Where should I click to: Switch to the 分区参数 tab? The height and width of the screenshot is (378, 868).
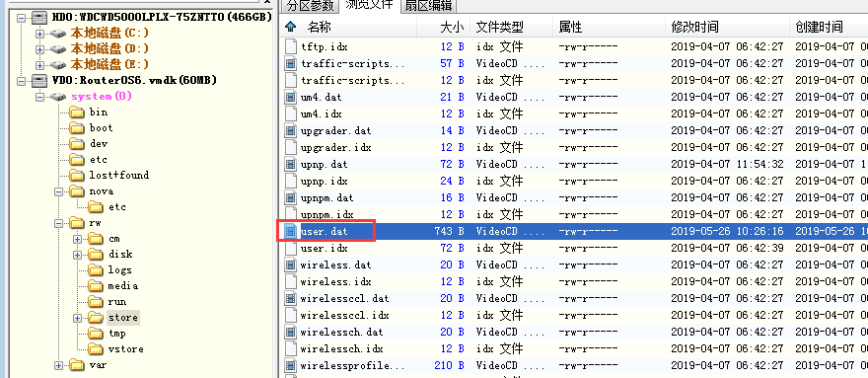click(310, 6)
